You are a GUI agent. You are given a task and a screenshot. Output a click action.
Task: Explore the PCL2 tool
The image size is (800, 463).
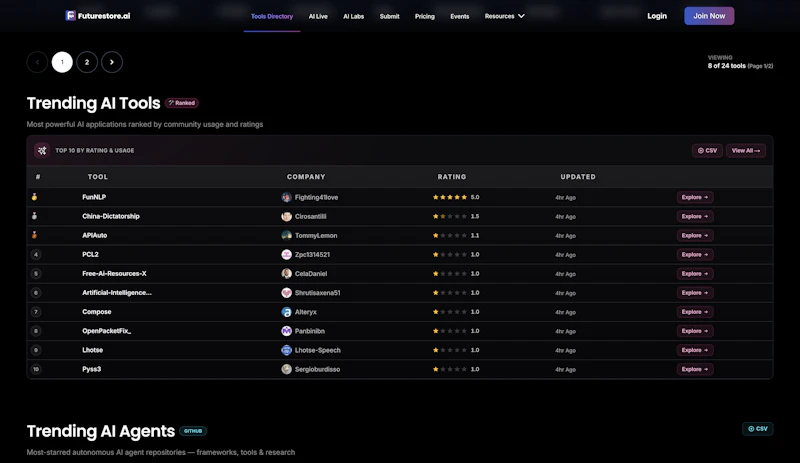tap(695, 254)
